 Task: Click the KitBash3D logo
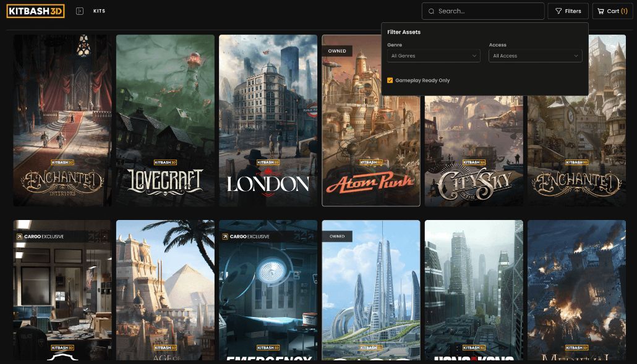point(35,11)
